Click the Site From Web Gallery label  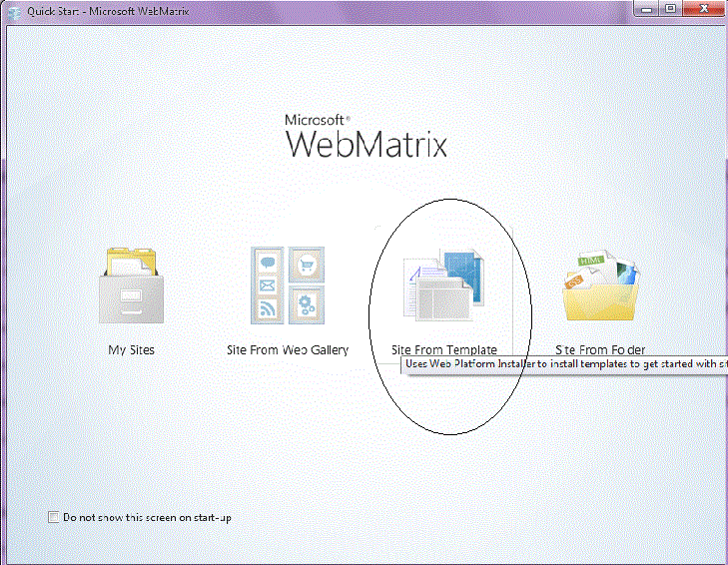click(288, 350)
